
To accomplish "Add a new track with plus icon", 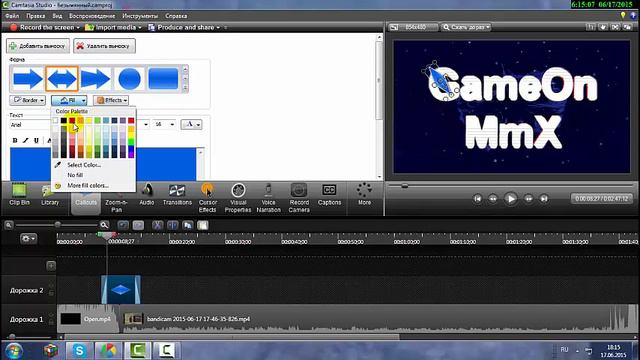I will [x=51, y=266].
